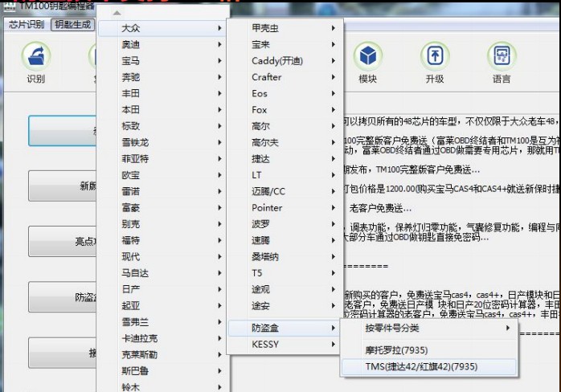Open the Fox model entry
Image resolution: width=561 pixels, height=392 pixels.
285,110
